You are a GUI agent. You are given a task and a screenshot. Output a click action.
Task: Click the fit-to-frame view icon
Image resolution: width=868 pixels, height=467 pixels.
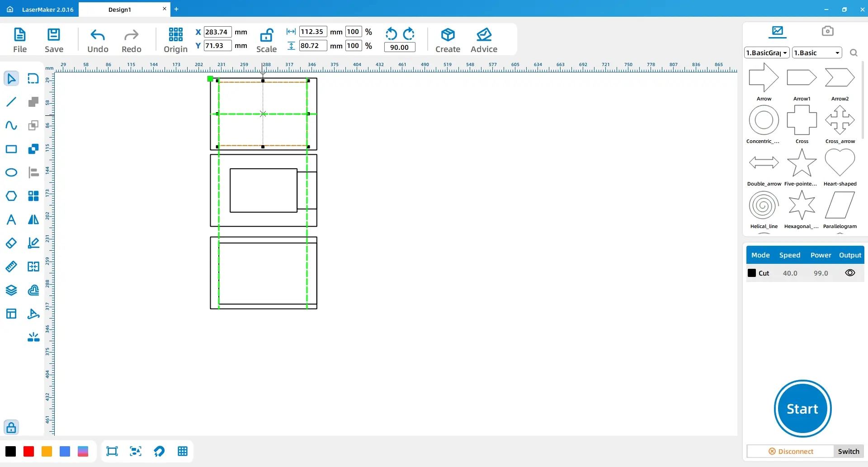(x=112, y=451)
